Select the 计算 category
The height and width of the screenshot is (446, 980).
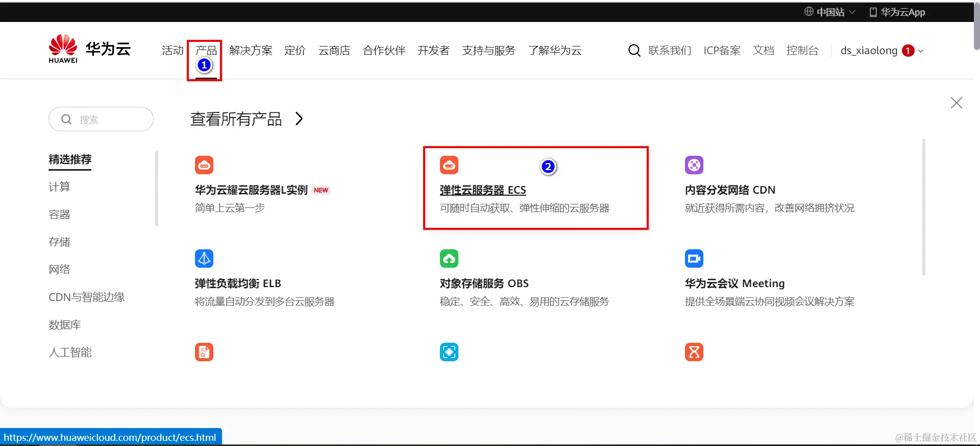pyautogui.click(x=59, y=187)
